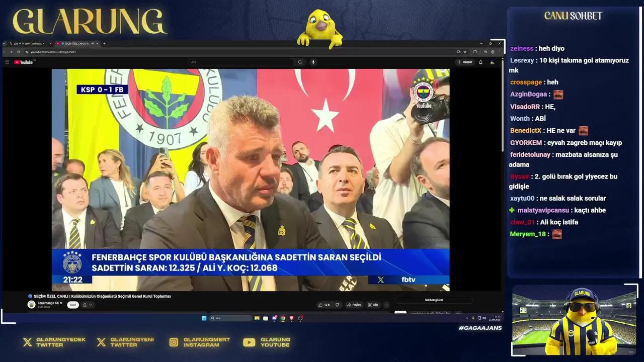Create a clip with the Klip button
The height and width of the screenshot is (362, 644).
[x=373, y=305]
